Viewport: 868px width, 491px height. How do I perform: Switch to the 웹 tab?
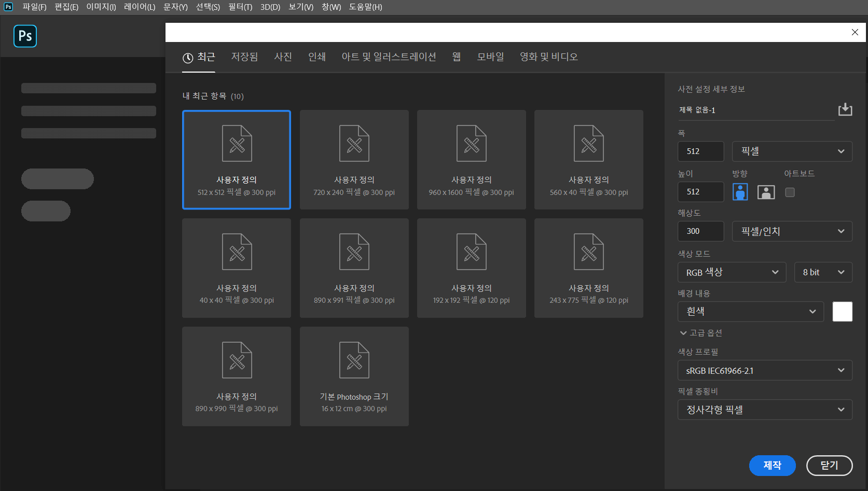point(457,57)
